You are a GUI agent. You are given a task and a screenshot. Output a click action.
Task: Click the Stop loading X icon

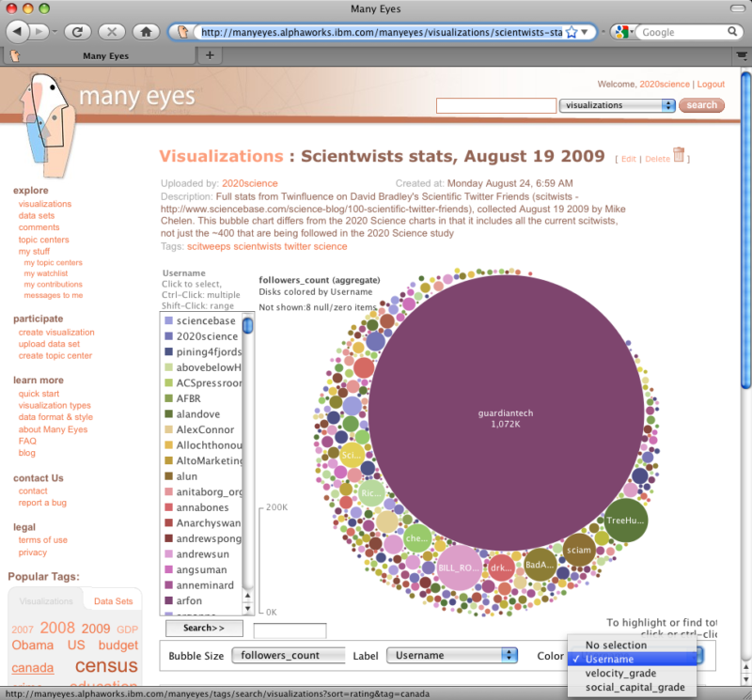coord(112,32)
